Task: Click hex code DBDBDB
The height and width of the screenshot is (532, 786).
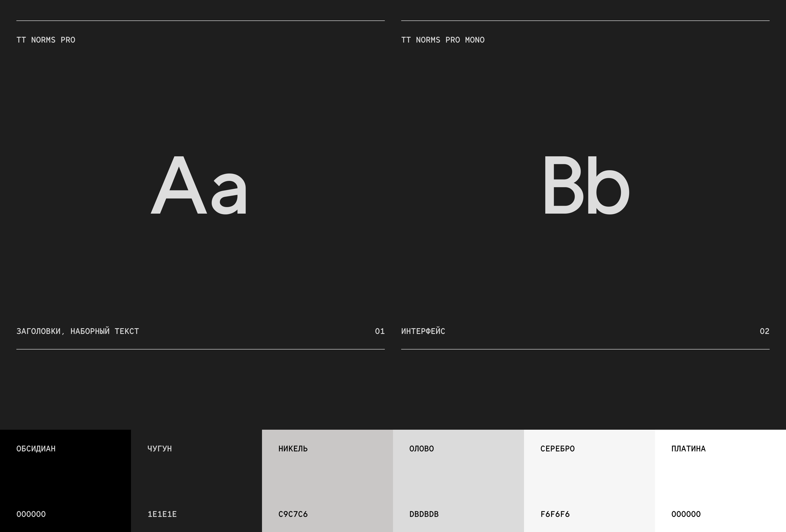Action: [x=424, y=514]
